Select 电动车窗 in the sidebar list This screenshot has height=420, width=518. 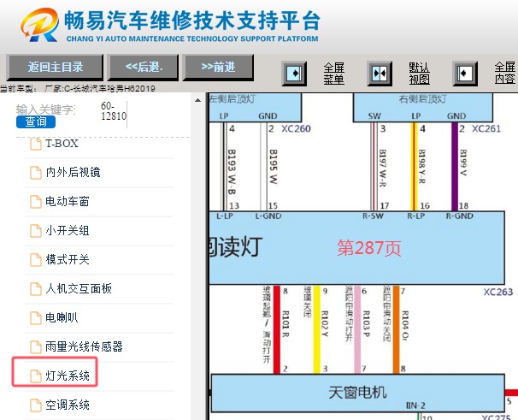click(68, 201)
